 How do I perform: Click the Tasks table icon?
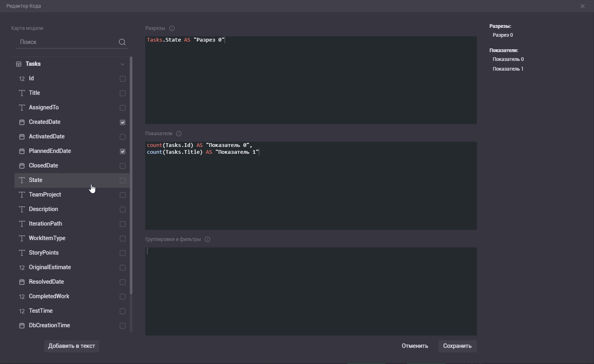coord(19,64)
